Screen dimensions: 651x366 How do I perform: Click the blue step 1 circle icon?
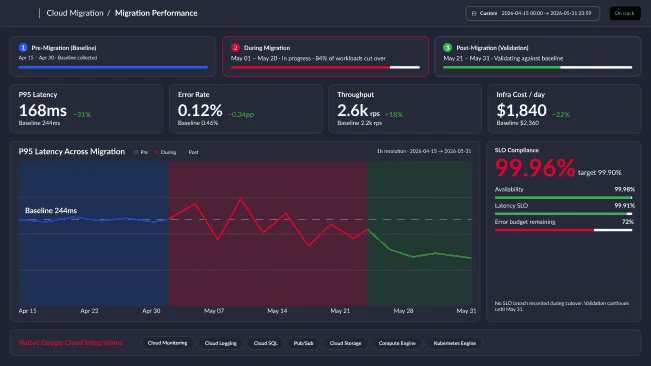pos(23,48)
